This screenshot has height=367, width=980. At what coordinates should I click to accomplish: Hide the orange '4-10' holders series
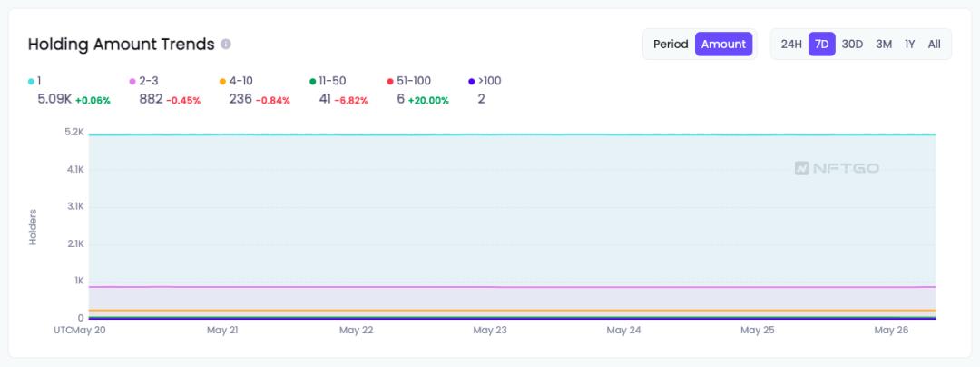point(235,81)
